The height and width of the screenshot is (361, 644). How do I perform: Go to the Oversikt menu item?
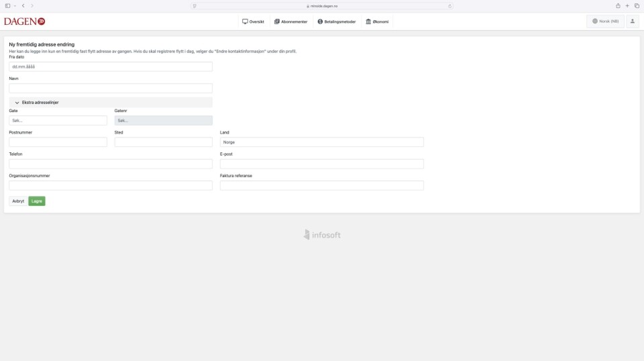click(x=253, y=21)
